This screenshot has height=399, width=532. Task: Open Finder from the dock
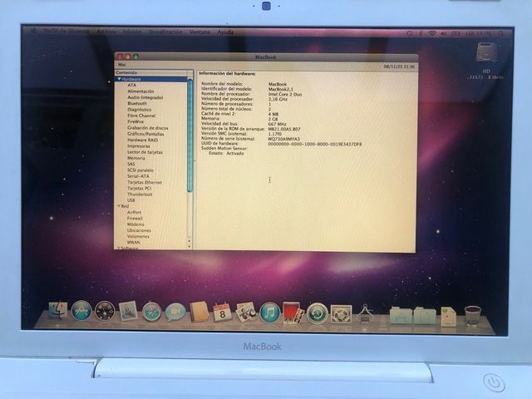click(x=58, y=310)
